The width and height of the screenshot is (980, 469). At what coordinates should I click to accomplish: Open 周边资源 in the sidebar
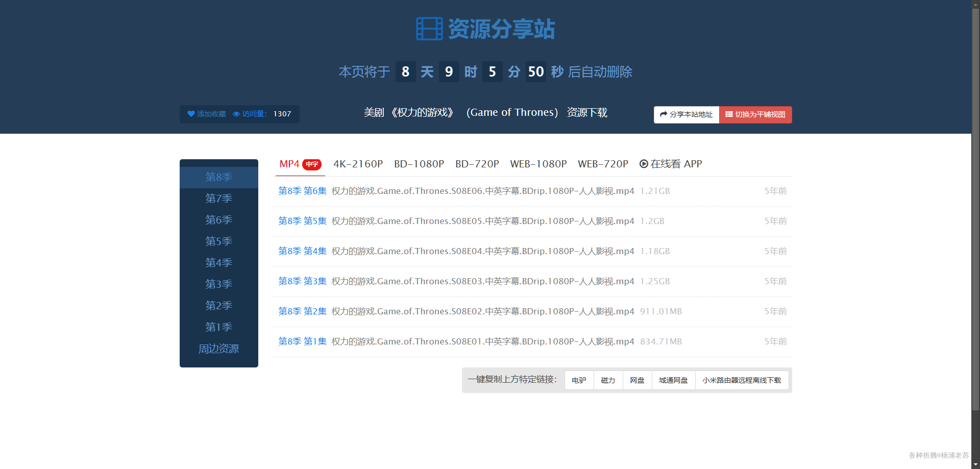tap(219, 349)
